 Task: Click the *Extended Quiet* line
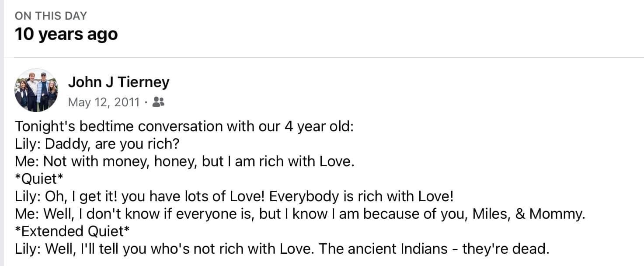[x=73, y=231]
